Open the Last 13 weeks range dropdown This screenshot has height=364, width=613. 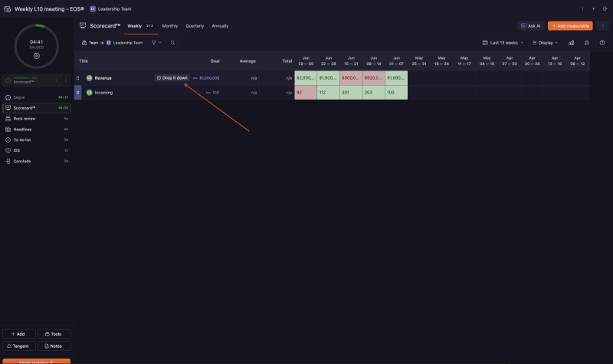pyautogui.click(x=503, y=43)
